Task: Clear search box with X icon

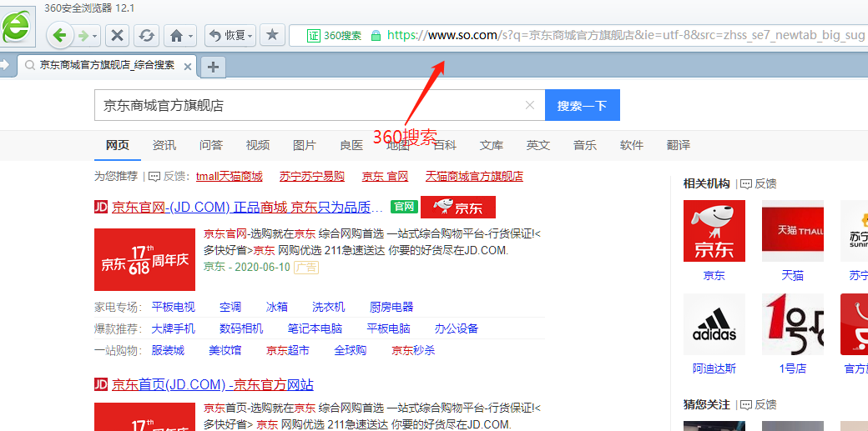Action: pyautogui.click(x=530, y=105)
